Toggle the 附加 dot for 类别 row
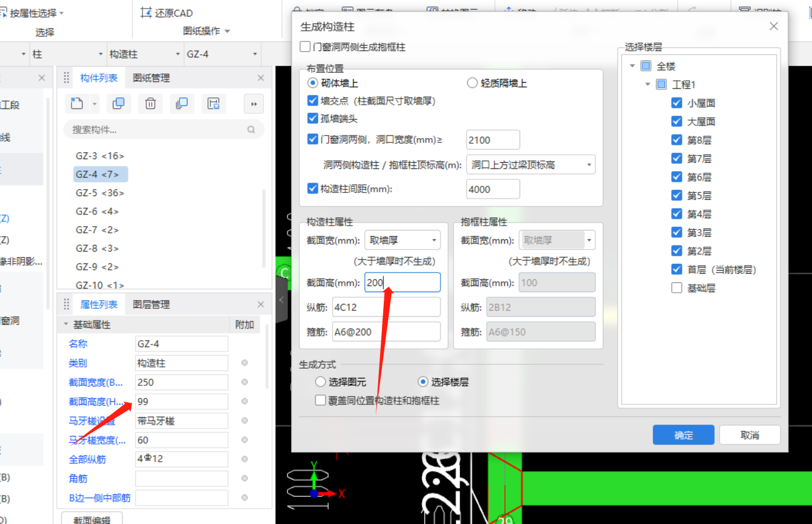Viewport: 812px width, 524px height. [245, 363]
